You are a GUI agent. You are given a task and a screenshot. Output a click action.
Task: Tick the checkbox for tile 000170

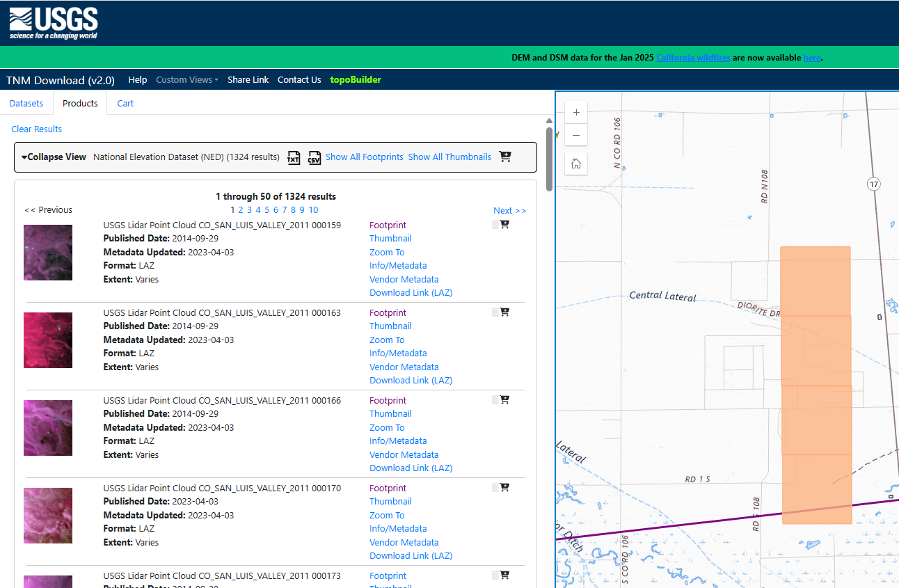[495, 488]
